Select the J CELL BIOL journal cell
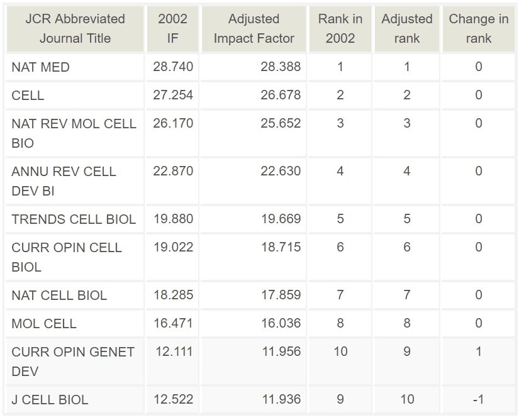519x420 pixels. (75, 399)
